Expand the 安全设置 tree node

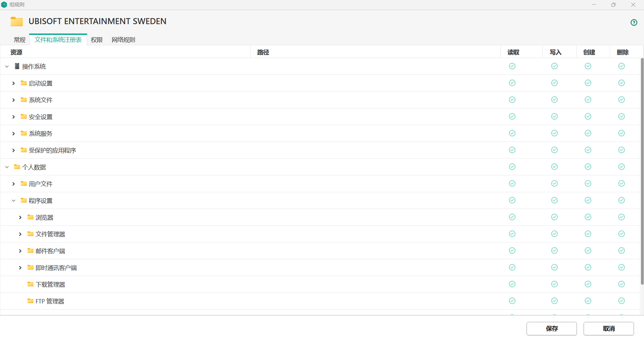[x=13, y=117]
